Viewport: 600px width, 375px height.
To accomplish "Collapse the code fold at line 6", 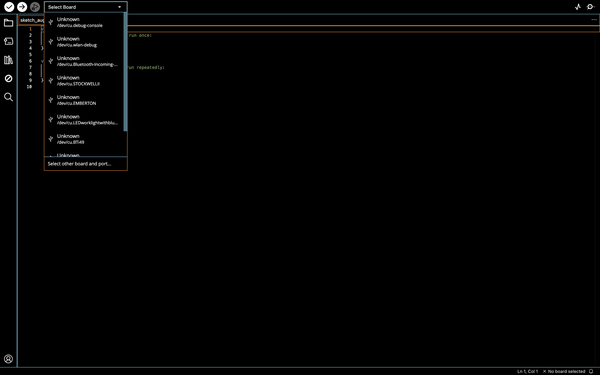I will coord(42,61).
